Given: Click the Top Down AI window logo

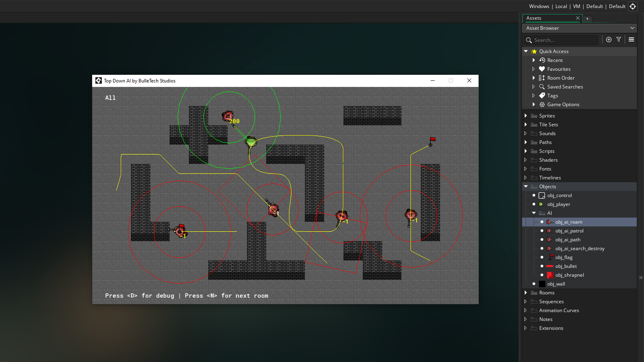Looking at the screenshot, I should point(99,80).
